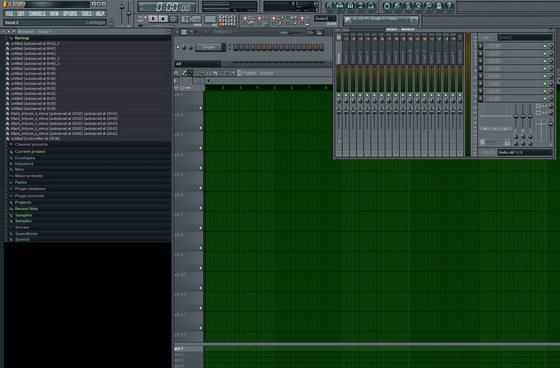Select the draw pencil tool in Playlist

point(184,73)
